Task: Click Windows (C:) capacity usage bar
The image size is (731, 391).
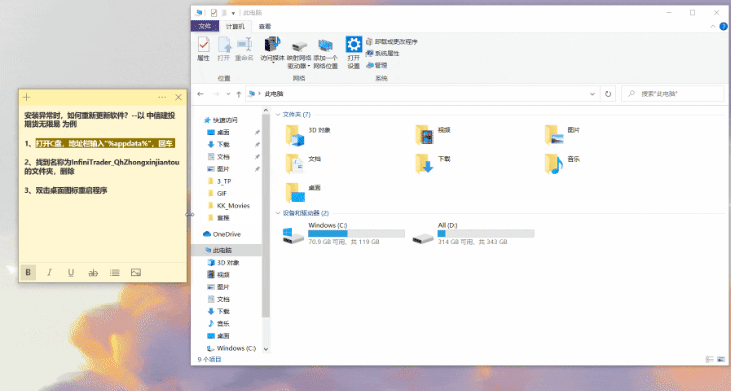Action: [x=356, y=233]
